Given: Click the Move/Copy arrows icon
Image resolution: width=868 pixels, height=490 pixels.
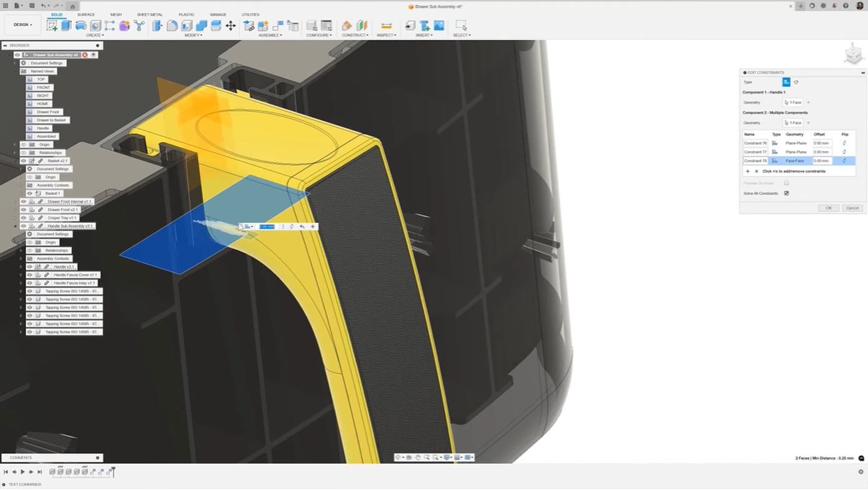Looking at the screenshot, I should coord(230,26).
